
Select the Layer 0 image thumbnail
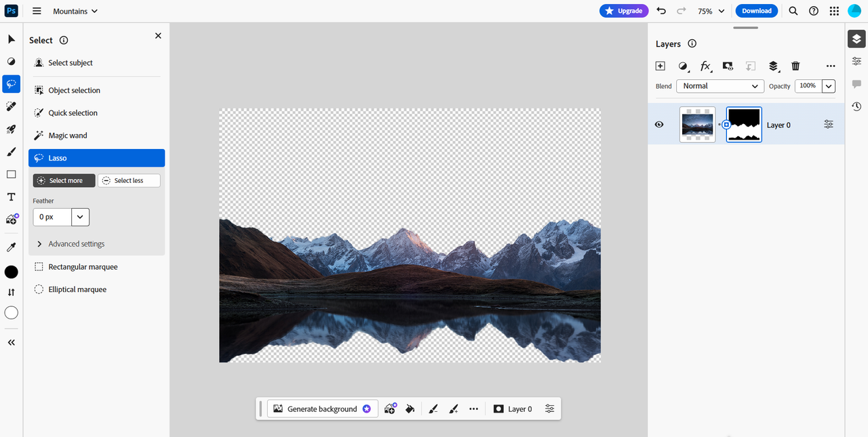pyautogui.click(x=698, y=125)
